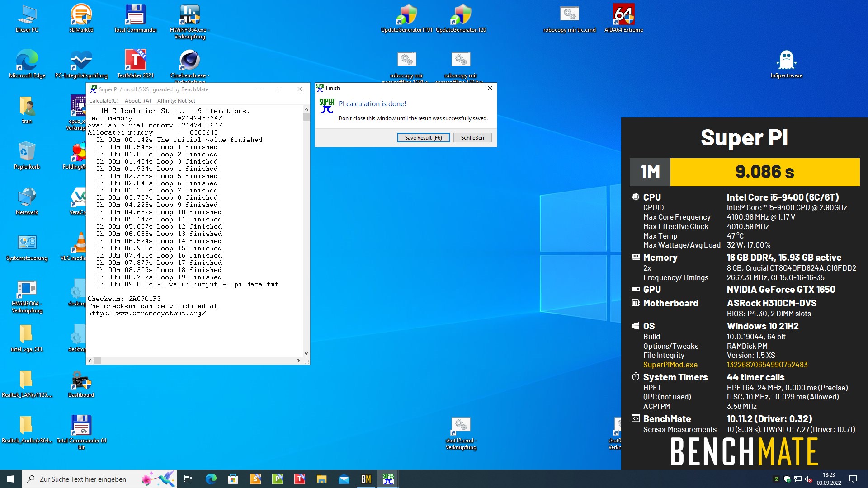Image resolution: width=868 pixels, height=488 pixels.
Task: Click the muted volume tray icon
Action: pos(809,479)
